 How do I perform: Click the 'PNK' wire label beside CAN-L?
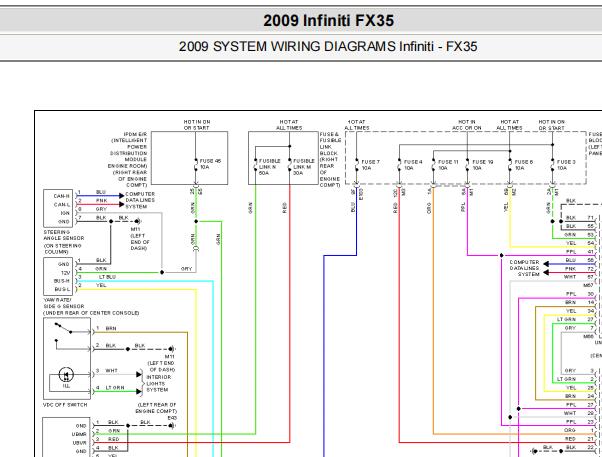click(101, 200)
